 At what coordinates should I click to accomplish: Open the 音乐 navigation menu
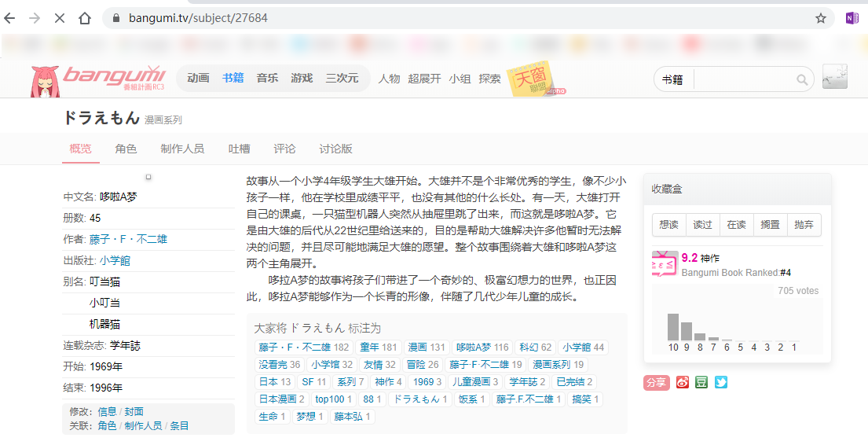tap(267, 78)
